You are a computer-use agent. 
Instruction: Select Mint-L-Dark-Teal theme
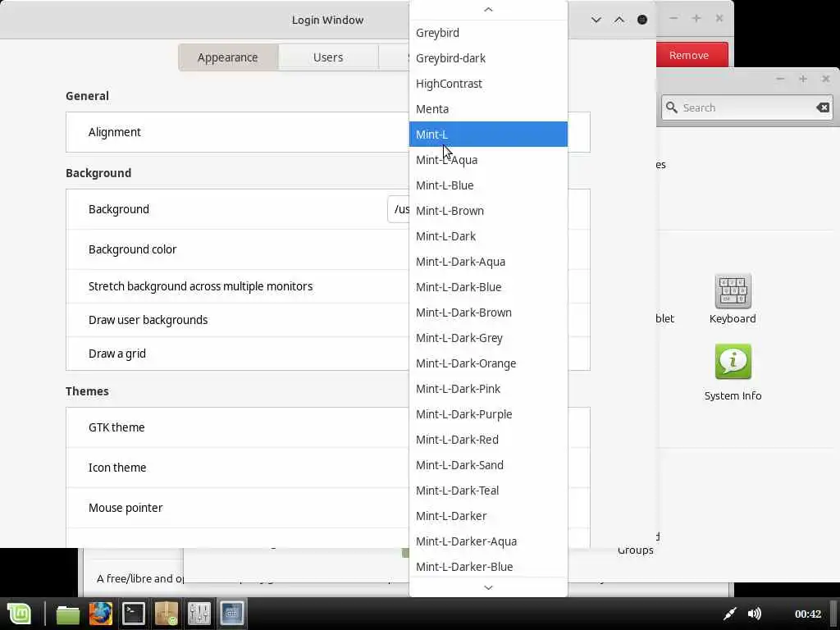tap(488, 491)
